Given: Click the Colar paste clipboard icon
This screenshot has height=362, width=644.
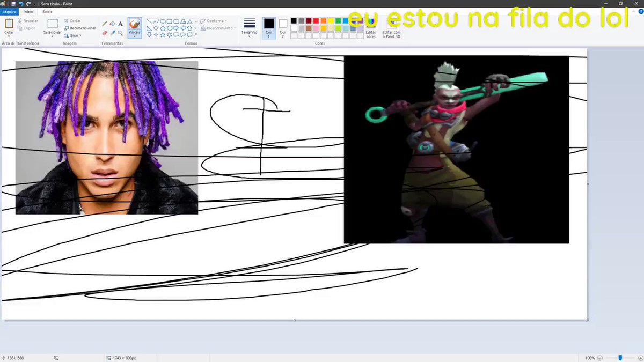Looking at the screenshot, I should click(x=9, y=24).
